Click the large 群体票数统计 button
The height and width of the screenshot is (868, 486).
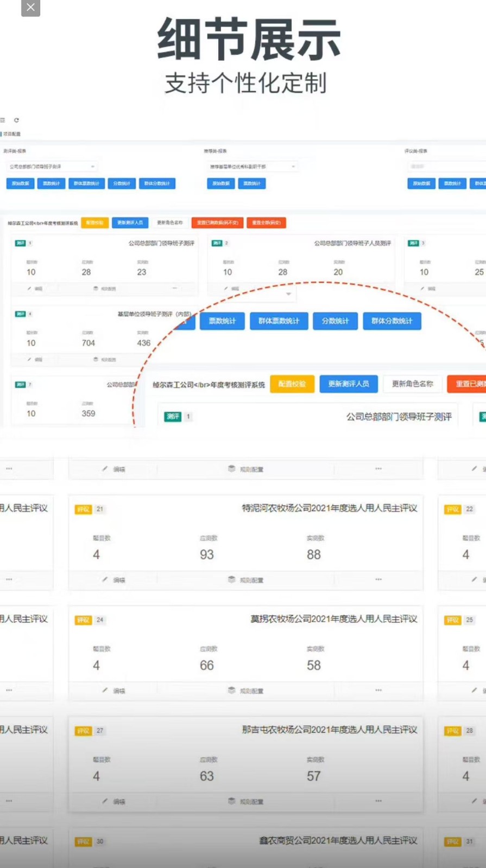pos(279,321)
